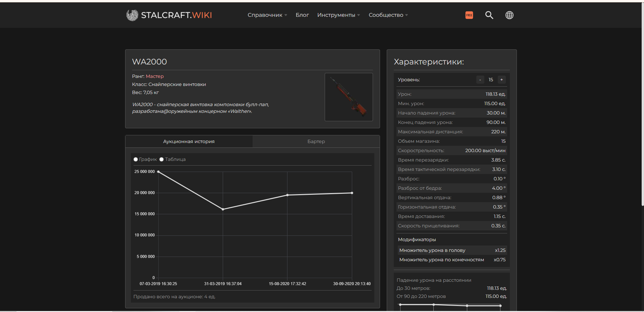The width and height of the screenshot is (644, 312).
Task: Decrease the level with minus button
Action: pyautogui.click(x=480, y=80)
